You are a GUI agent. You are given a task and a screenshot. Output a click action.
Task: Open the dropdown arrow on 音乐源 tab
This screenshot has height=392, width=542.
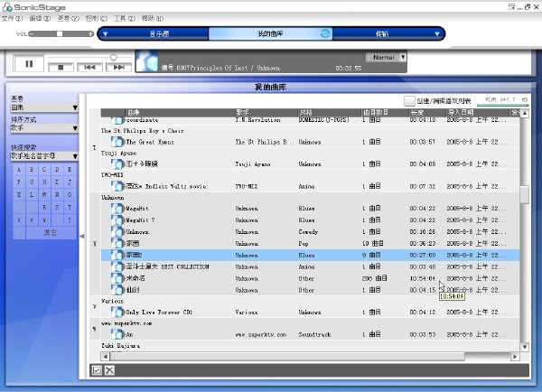[106, 34]
